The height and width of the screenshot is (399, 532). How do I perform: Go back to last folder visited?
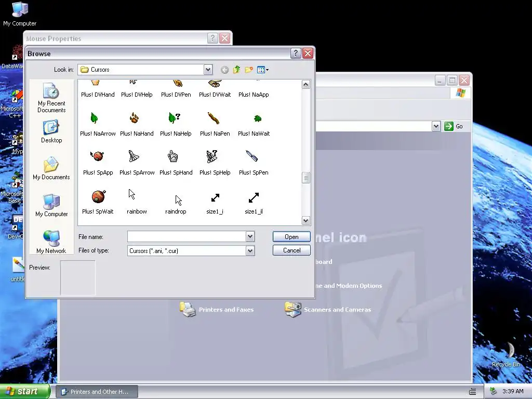[x=224, y=70]
